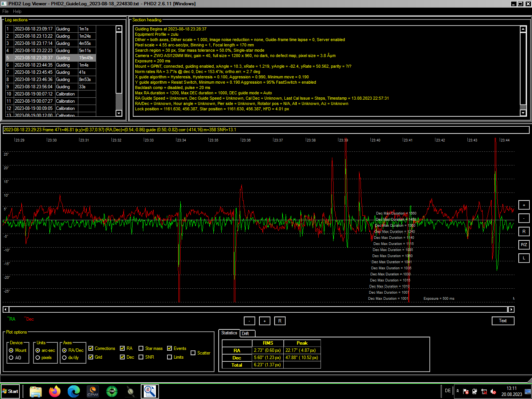The width and height of the screenshot is (532, 399).
Task: Select highlighted section 5 at 23:28:37
Action: pos(50,58)
